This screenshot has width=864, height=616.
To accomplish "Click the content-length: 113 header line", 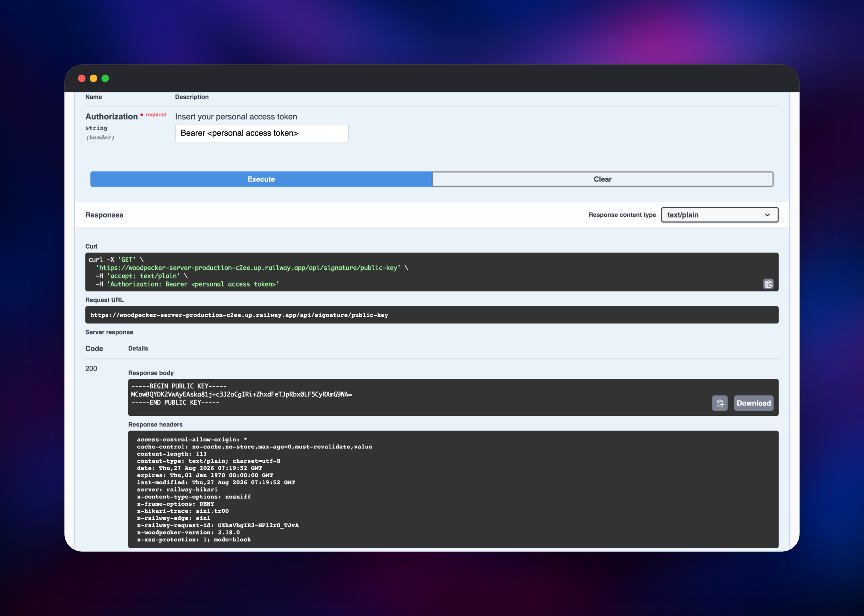I will (171, 454).
